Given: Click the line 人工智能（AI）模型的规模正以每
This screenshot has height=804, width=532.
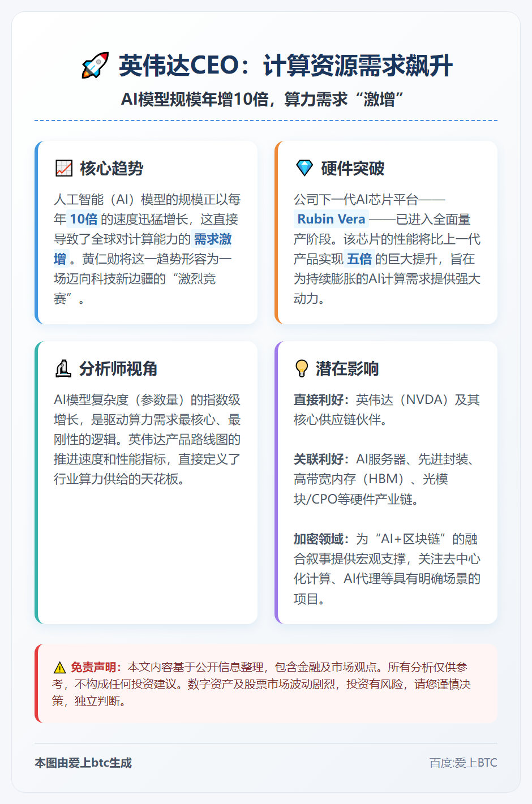Looking at the screenshot, I should (x=147, y=200).
